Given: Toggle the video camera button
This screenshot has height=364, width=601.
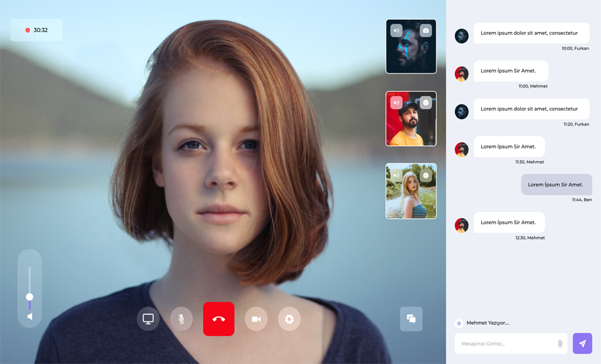Looking at the screenshot, I should [x=256, y=319].
